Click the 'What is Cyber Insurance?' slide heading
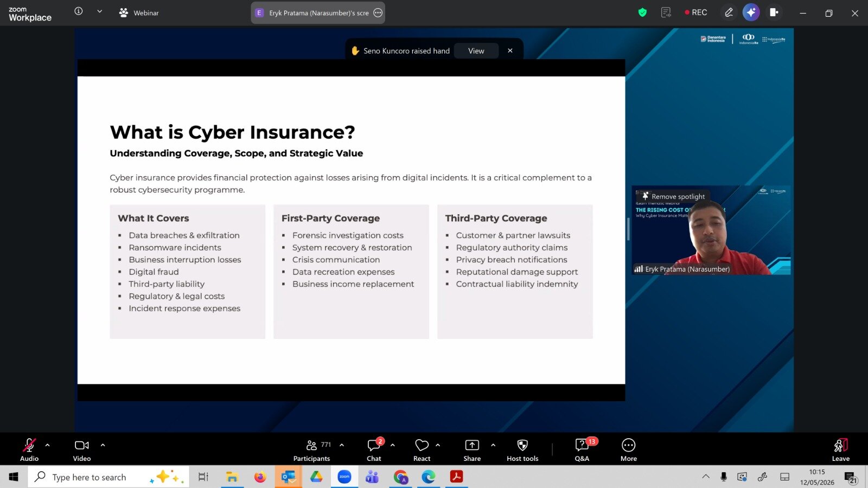868x488 pixels. pyautogui.click(x=233, y=132)
